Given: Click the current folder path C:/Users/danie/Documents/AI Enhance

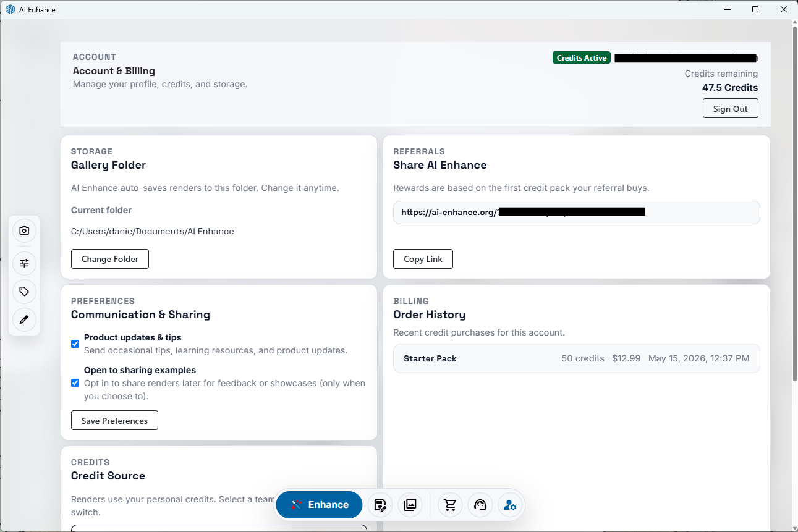Looking at the screenshot, I should (x=153, y=231).
